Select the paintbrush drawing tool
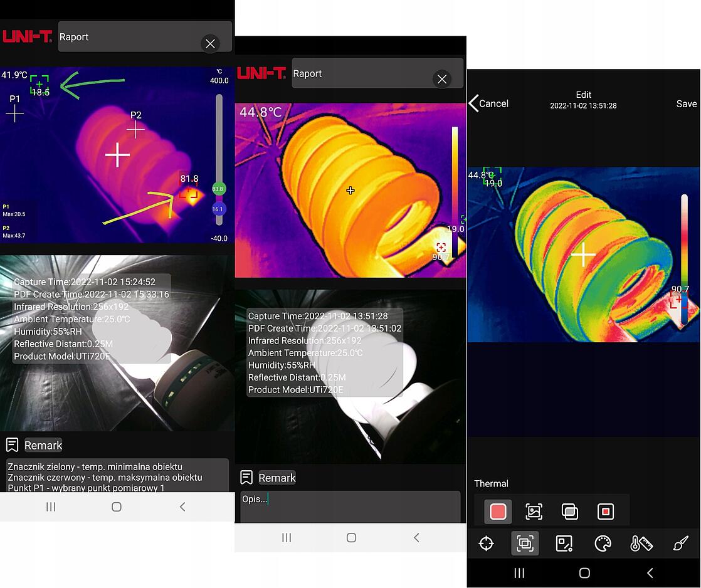 click(x=680, y=543)
